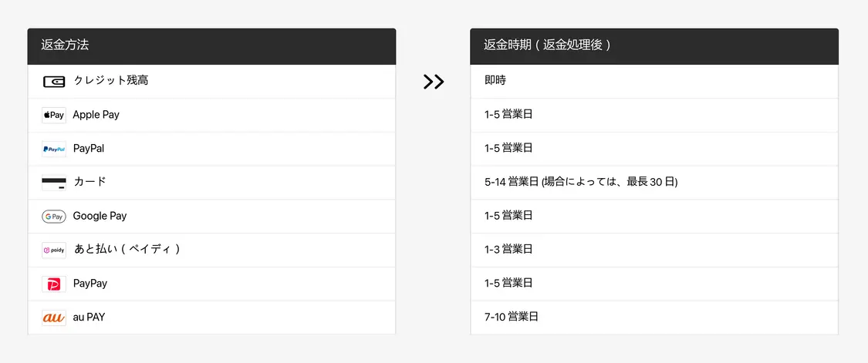Viewport: 868px width, 363px height.
Task: Click the Google Pay logo icon
Action: tap(54, 217)
